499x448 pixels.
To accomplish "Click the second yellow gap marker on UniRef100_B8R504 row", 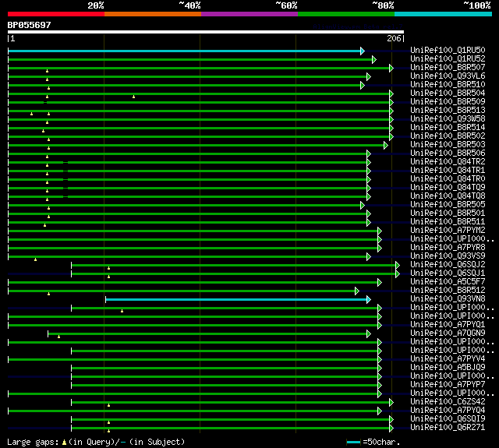I will [133, 97].
